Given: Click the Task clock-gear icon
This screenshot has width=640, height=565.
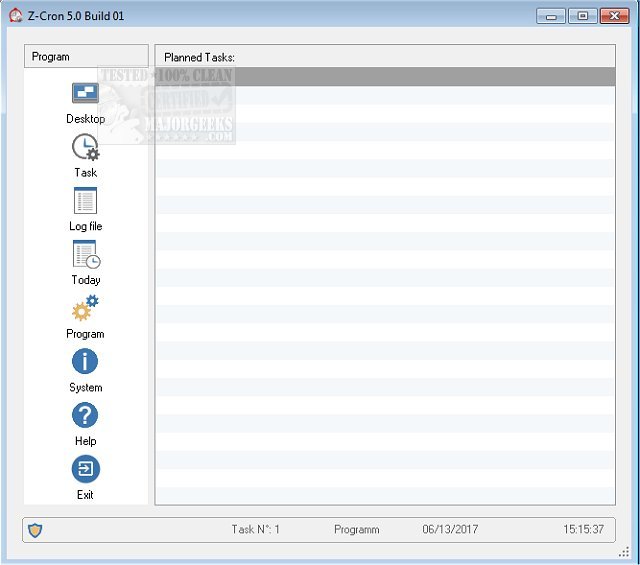Looking at the screenshot, I should point(86,147).
